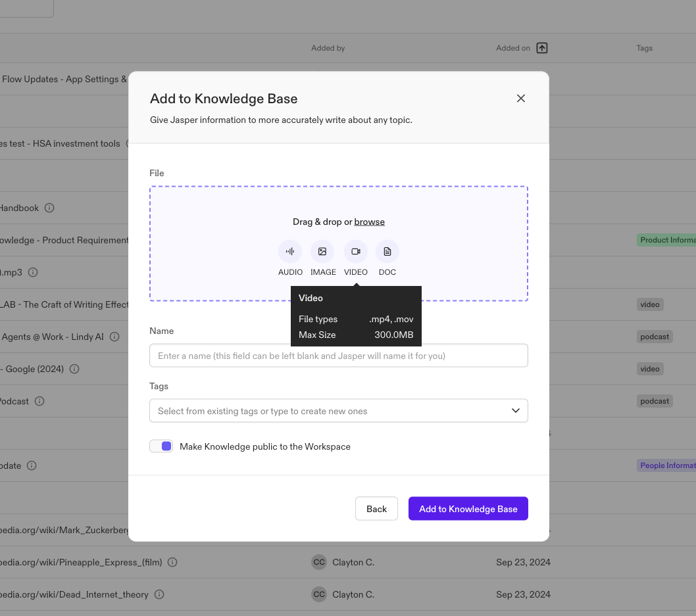Image resolution: width=696 pixels, height=616 pixels.
Task: Click the Added by column header
Action: [x=328, y=48]
